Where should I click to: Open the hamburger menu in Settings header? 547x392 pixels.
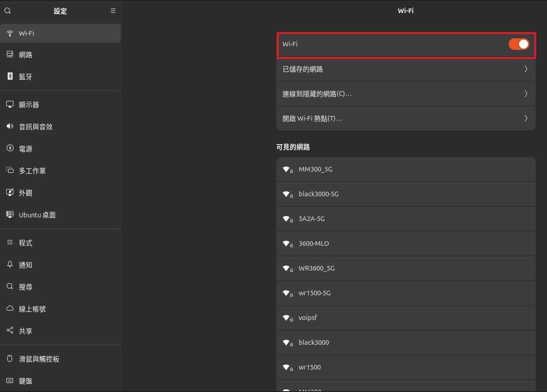coord(113,11)
